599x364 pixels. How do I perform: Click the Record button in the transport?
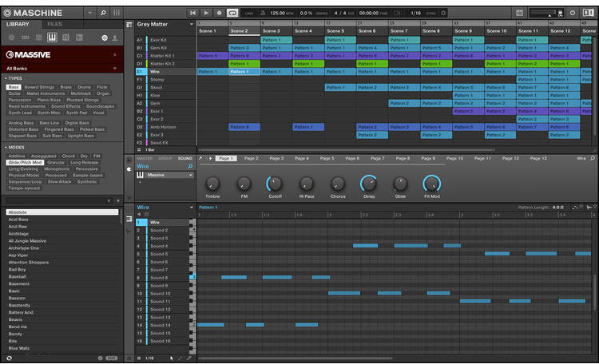tap(220, 13)
